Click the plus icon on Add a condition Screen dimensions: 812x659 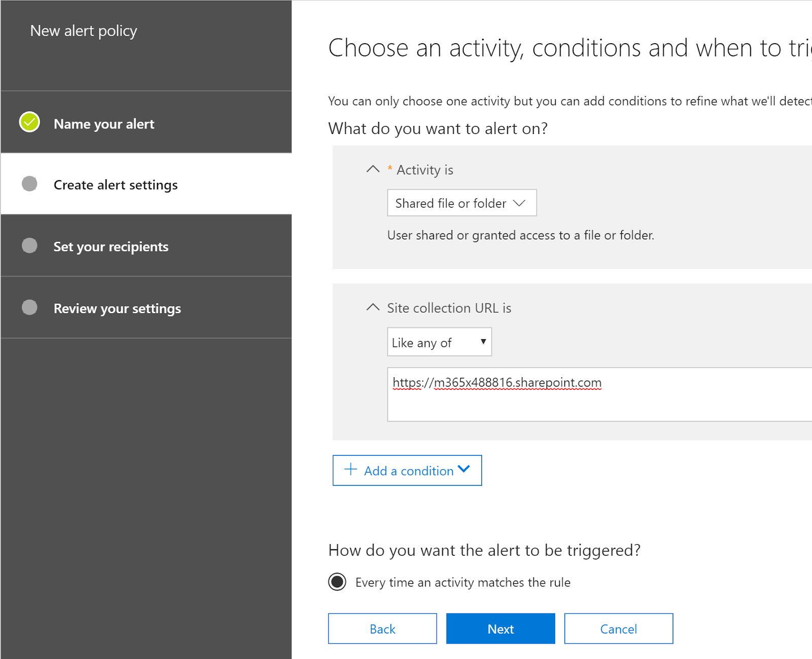tap(350, 470)
